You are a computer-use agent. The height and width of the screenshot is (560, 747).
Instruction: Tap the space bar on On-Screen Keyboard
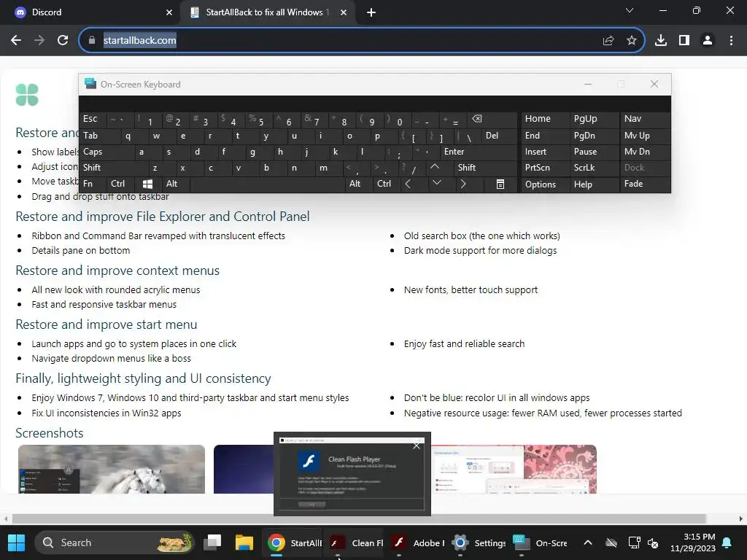coord(268,184)
